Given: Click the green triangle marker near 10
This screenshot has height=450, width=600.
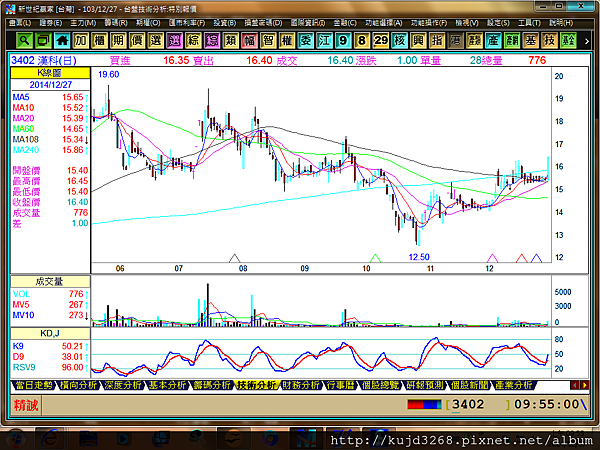Looking at the screenshot, I should (375, 258).
